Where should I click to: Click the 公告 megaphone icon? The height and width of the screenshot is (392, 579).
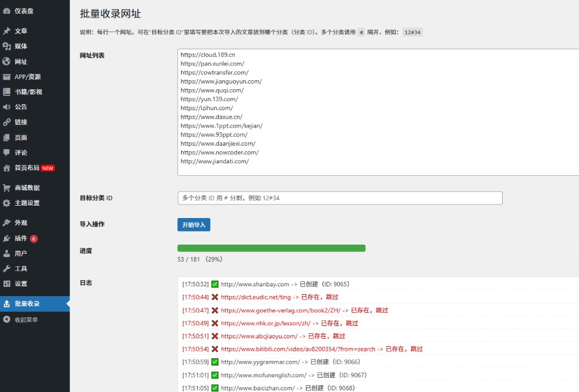click(8, 107)
